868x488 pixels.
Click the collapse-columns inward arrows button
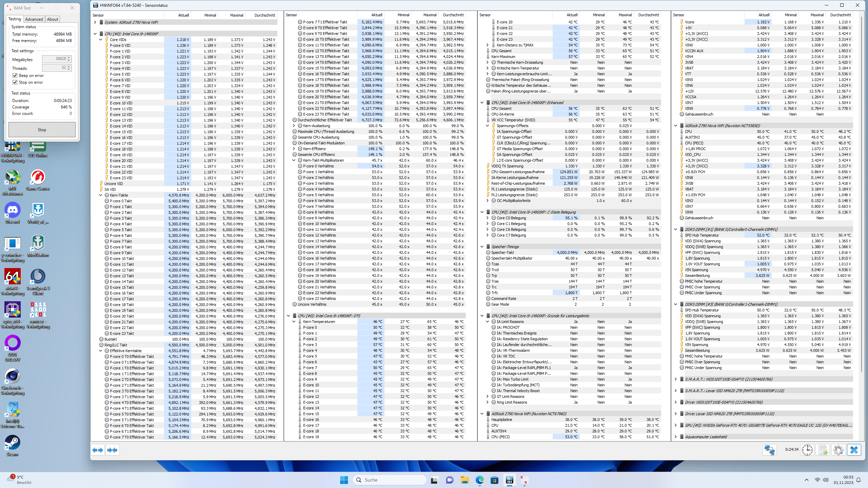(112, 450)
